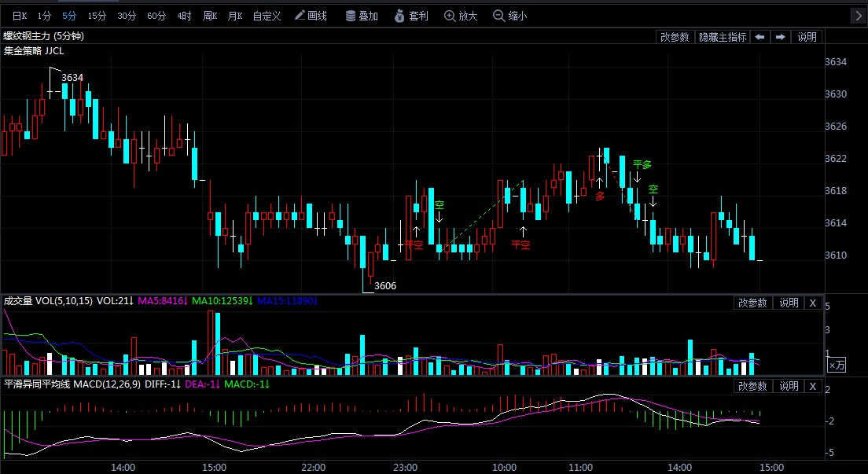Select the 60分 period tab
The height and width of the screenshot is (474, 868).
[x=156, y=16]
